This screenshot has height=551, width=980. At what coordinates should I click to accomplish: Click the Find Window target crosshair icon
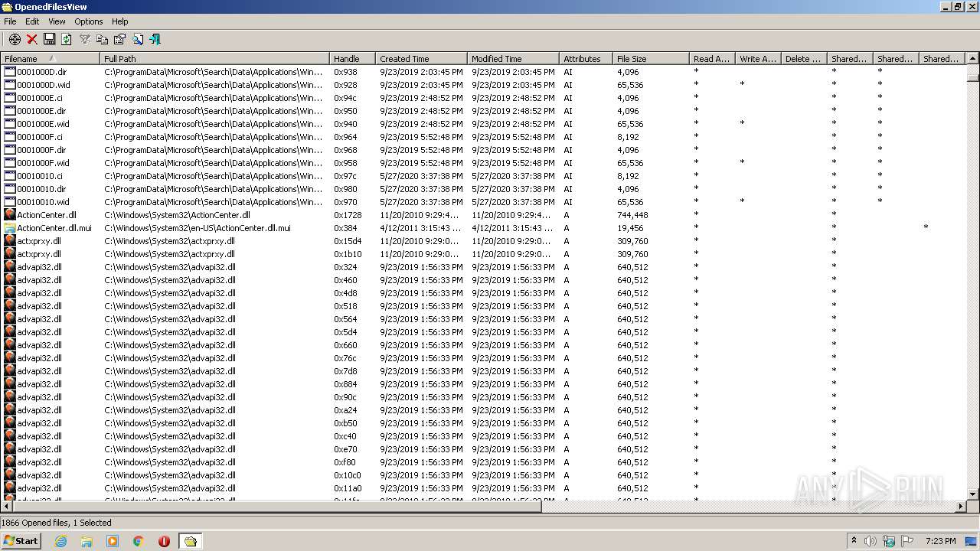pos(15,39)
